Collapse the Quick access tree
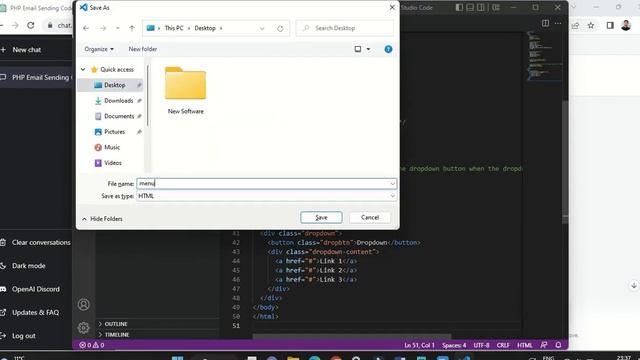 (x=83, y=69)
